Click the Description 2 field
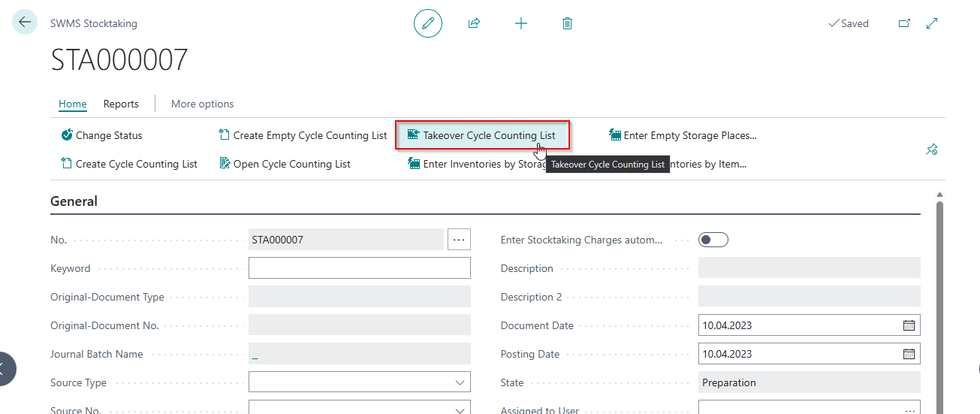 pos(810,297)
